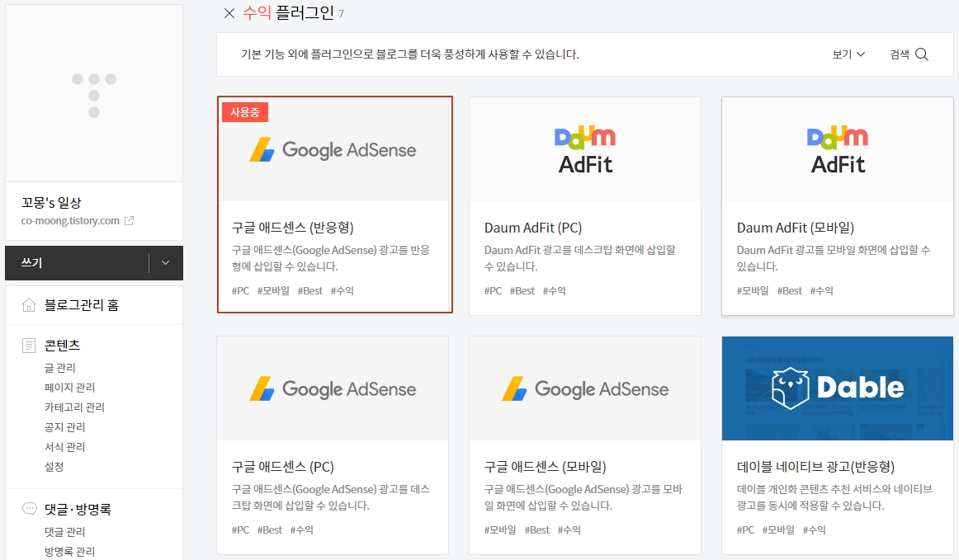Screen dimensions: 959x560
Task: Click the home icon next to 블로그관리 홈
Action: tap(29, 305)
